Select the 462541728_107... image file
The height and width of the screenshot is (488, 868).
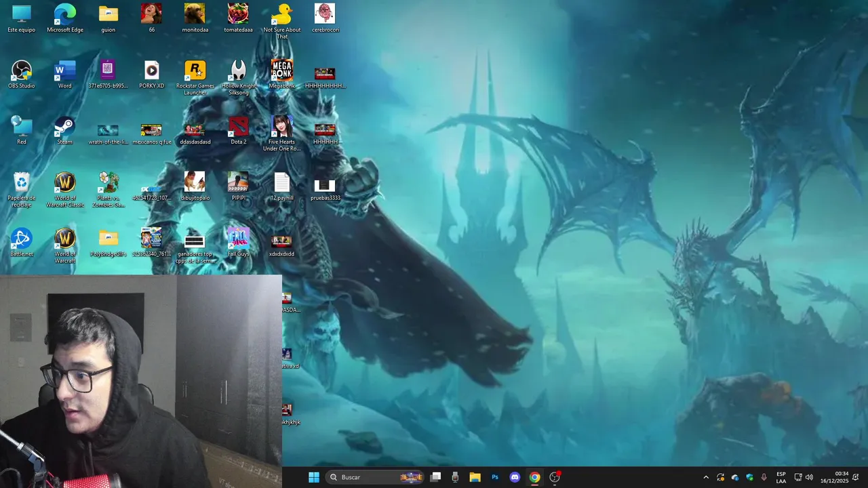click(151, 192)
